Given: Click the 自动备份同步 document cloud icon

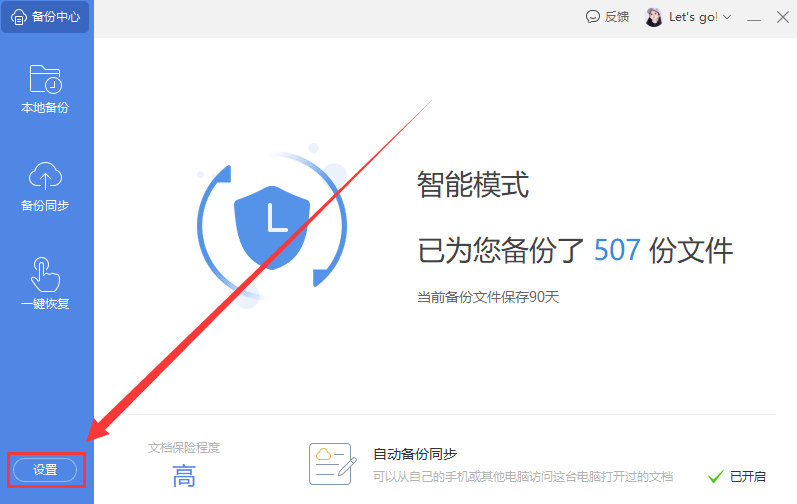Looking at the screenshot, I should [x=333, y=463].
